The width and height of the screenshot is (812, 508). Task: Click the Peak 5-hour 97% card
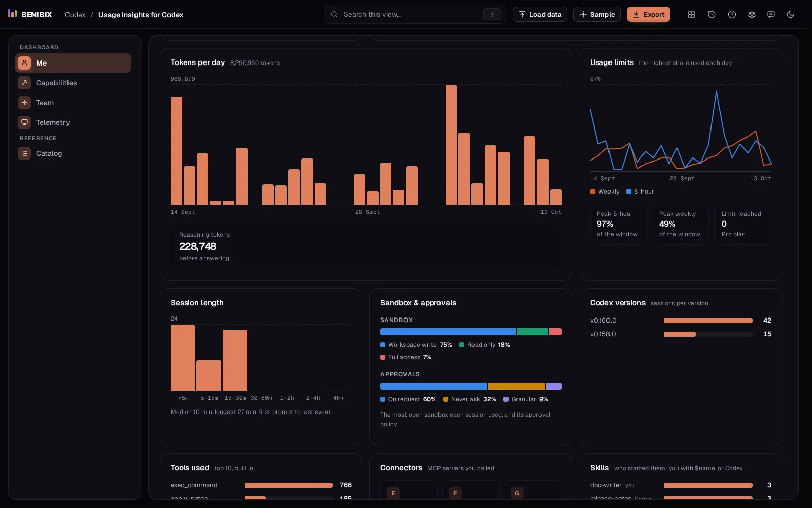[618, 224]
